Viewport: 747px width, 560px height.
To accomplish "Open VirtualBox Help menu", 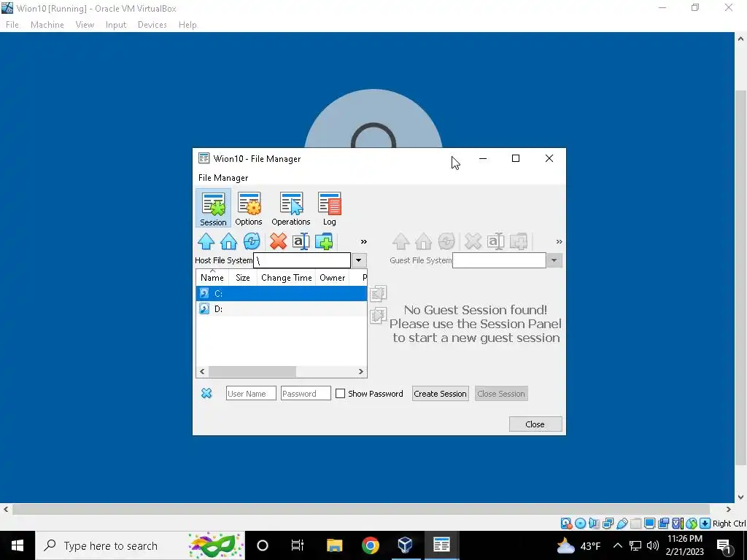I will tap(187, 25).
